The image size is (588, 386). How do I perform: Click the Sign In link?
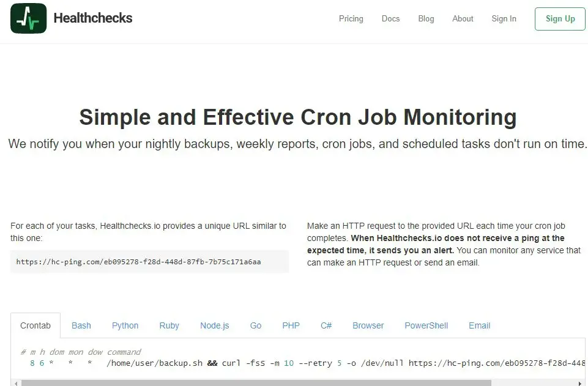504,19
